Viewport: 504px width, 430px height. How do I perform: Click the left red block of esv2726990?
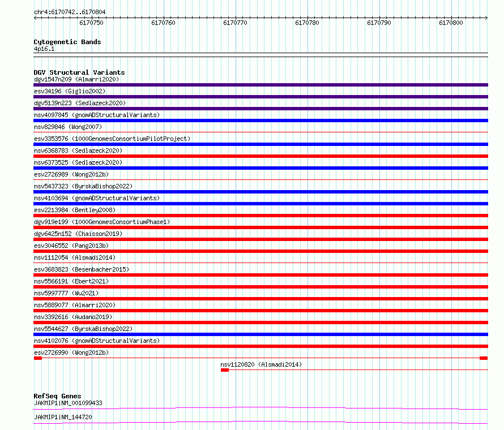[38, 358]
